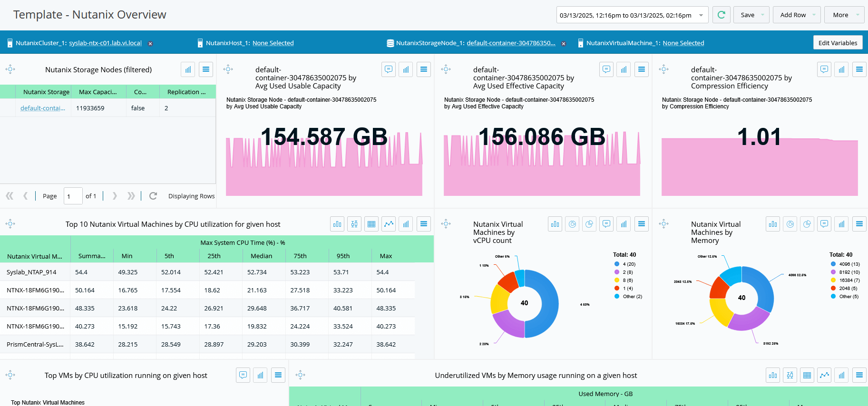Open menu icon of Top VMs by CPU widget
868x406 pixels.
(x=278, y=375)
